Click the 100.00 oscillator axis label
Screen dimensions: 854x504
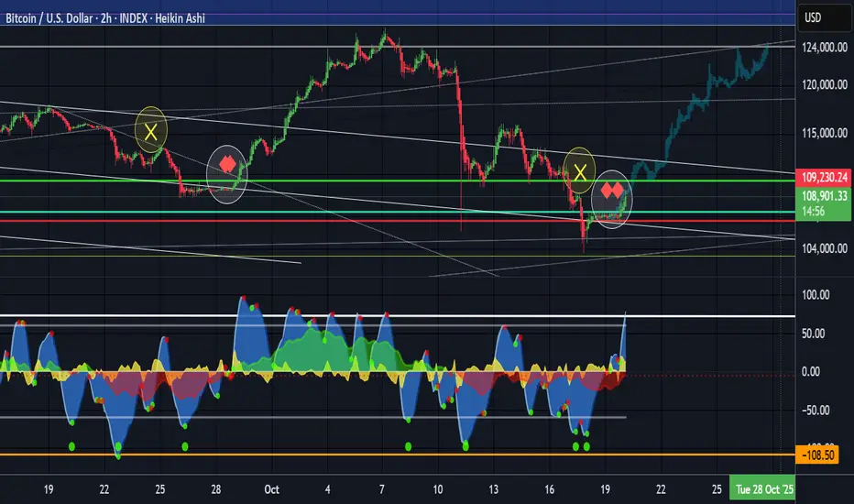point(816,295)
